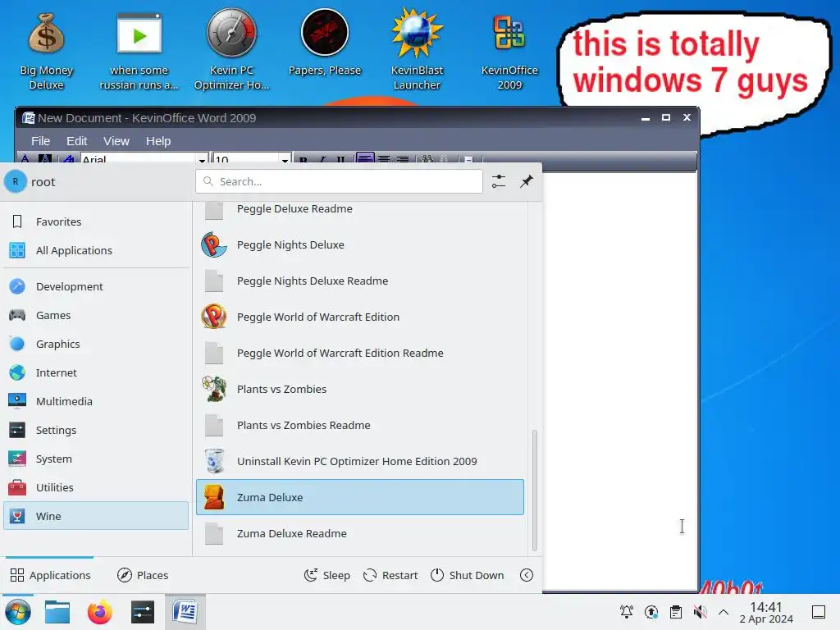Show hidden system tray icons arrow
This screenshot has width=840, height=630.
[724, 612]
